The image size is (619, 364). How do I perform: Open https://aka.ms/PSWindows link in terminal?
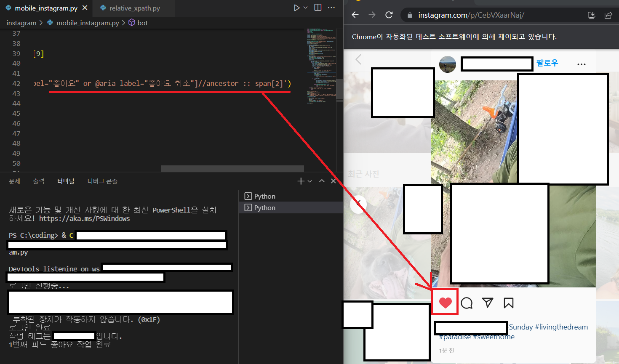(x=85, y=218)
